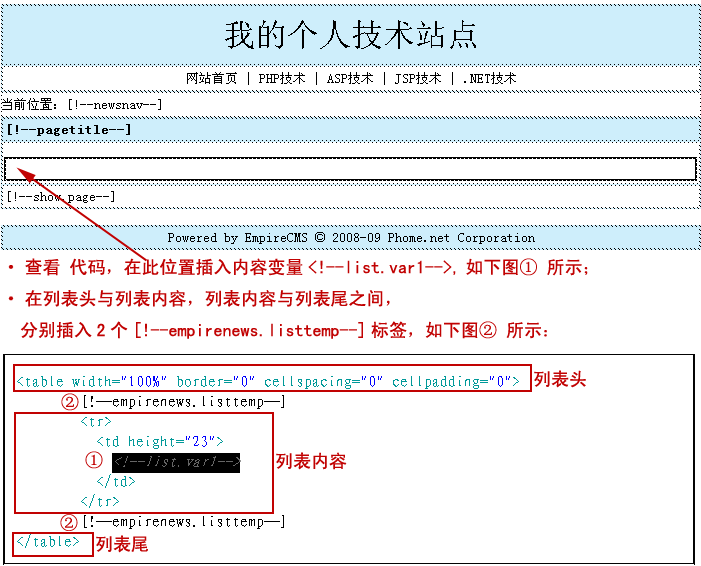The height and width of the screenshot is (566, 701).
Task: Open the PHP技术 navigation link
Action: point(282,78)
